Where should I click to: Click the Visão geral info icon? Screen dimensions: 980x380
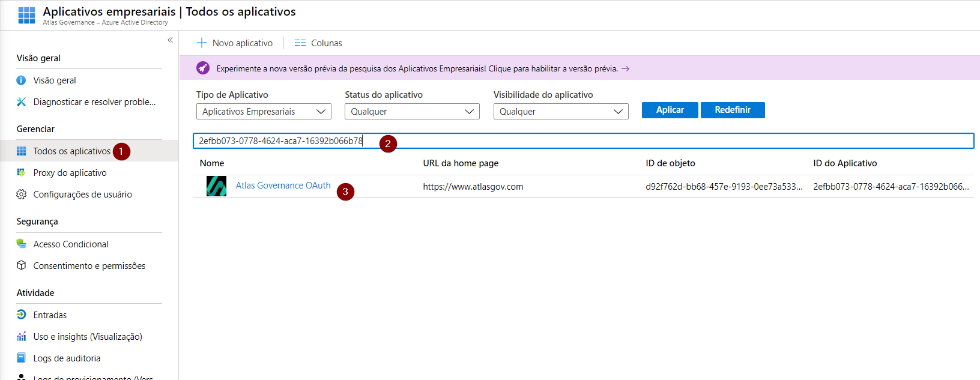21,80
